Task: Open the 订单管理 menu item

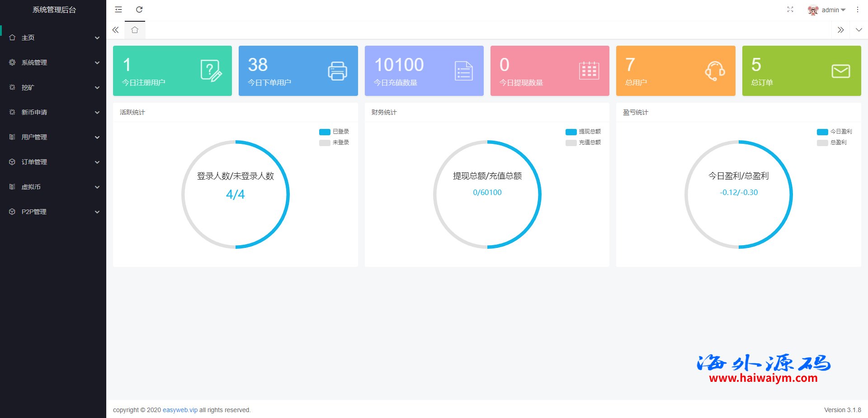Action: [53, 162]
